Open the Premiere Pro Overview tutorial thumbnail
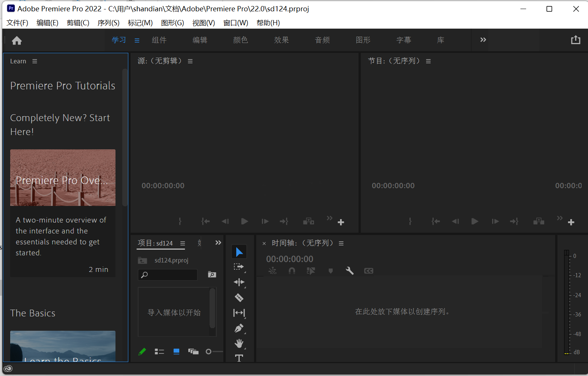 point(63,177)
